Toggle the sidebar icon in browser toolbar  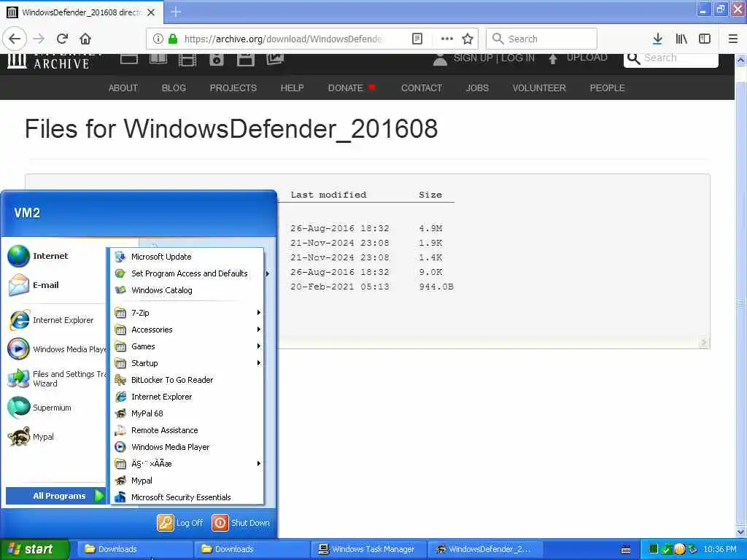pos(705,39)
